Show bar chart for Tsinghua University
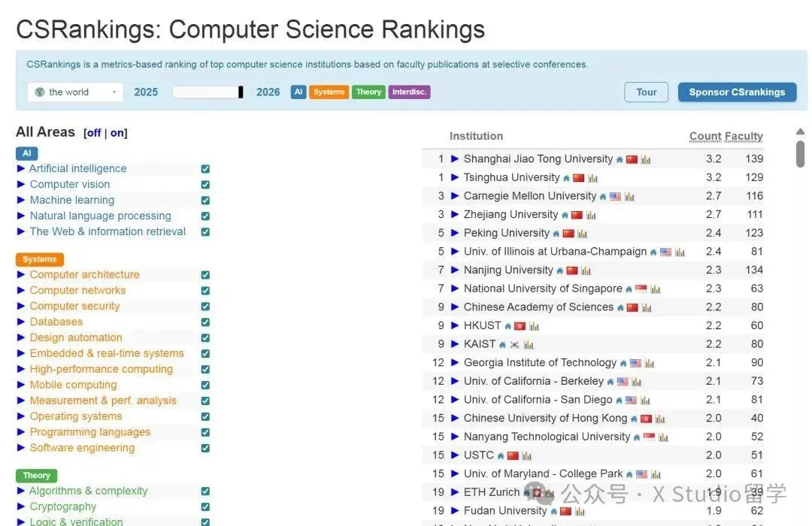The height and width of the screenshot is (526, 812). click(x=593, y=178)
